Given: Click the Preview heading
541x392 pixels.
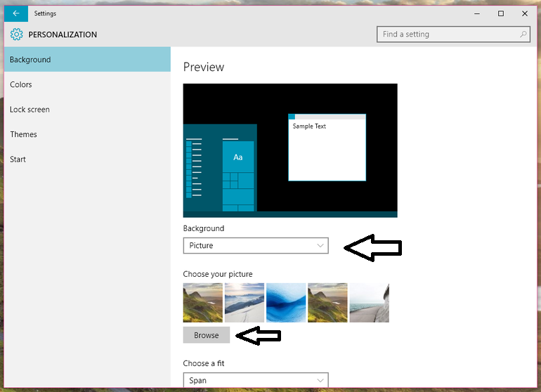Looking at the screenshot, I should tap(204, 67).
